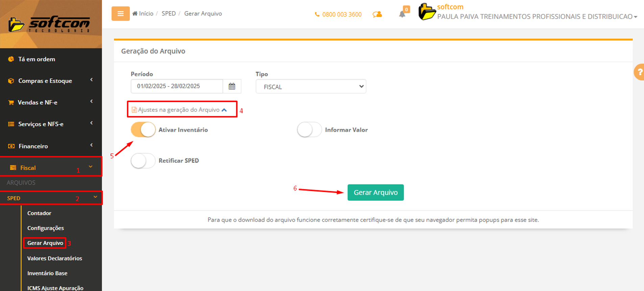Image resolution: width=644 pixels, height=291 pixels.
Task: Click the notification bell icon
Action: tap(402, 14)
